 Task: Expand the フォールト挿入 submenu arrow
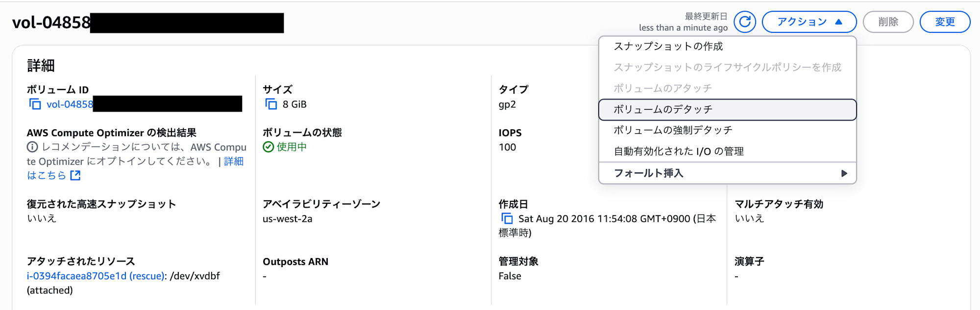[x=844, y=173]
